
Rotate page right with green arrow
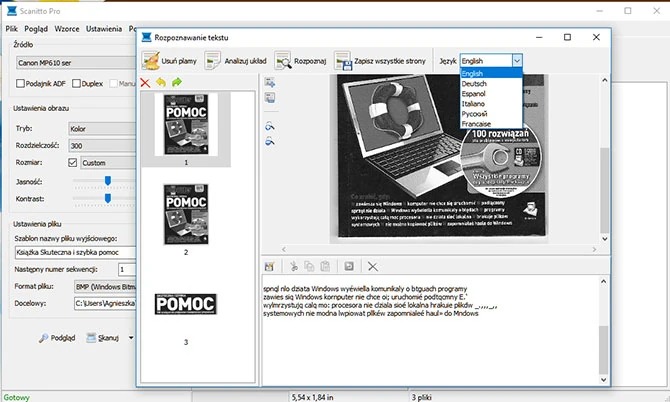pyautogui.click(x=176, y=82)
